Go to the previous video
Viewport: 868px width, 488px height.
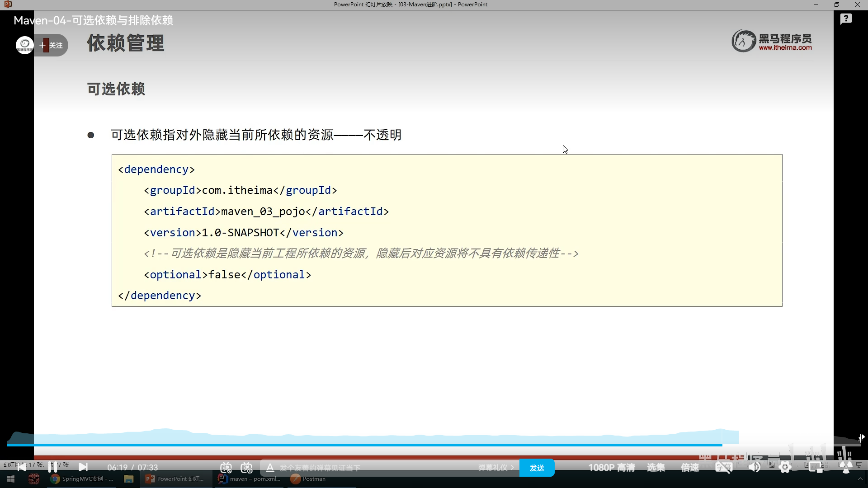pyautogui.click(x=21, y=467)
